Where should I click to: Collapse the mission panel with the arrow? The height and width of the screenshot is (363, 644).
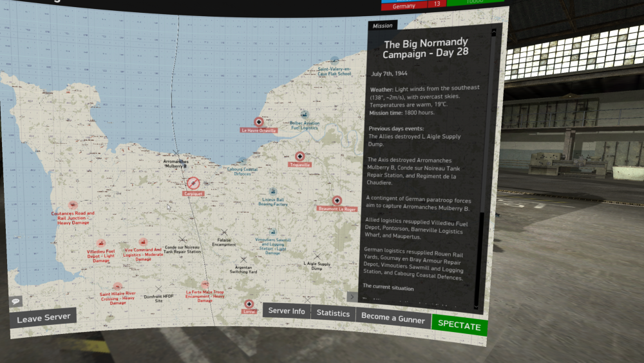tap(352, 297)
